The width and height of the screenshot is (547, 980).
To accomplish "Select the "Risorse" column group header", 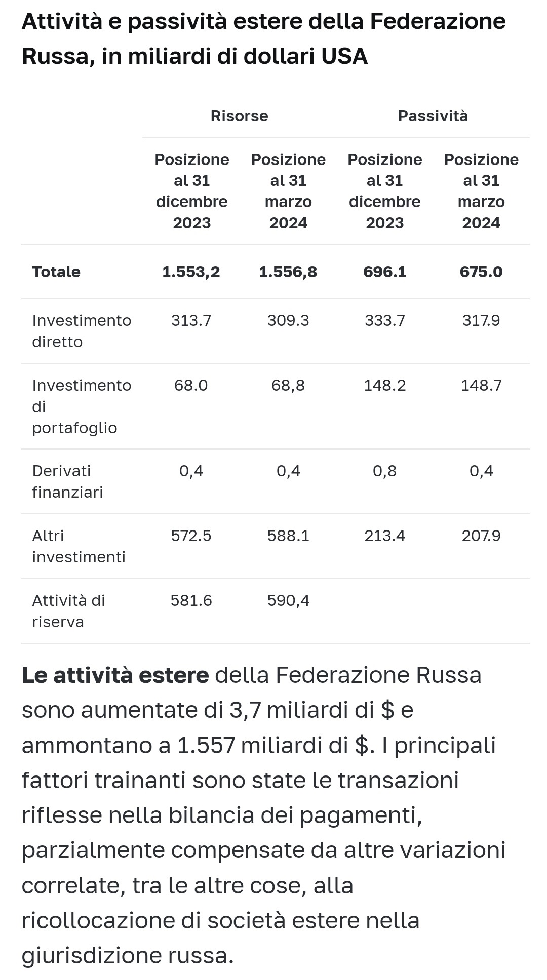I will 239,116.
